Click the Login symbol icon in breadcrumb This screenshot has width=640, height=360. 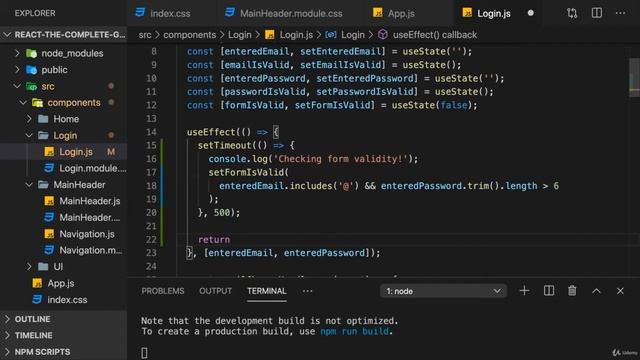click(x=331, y=35)
